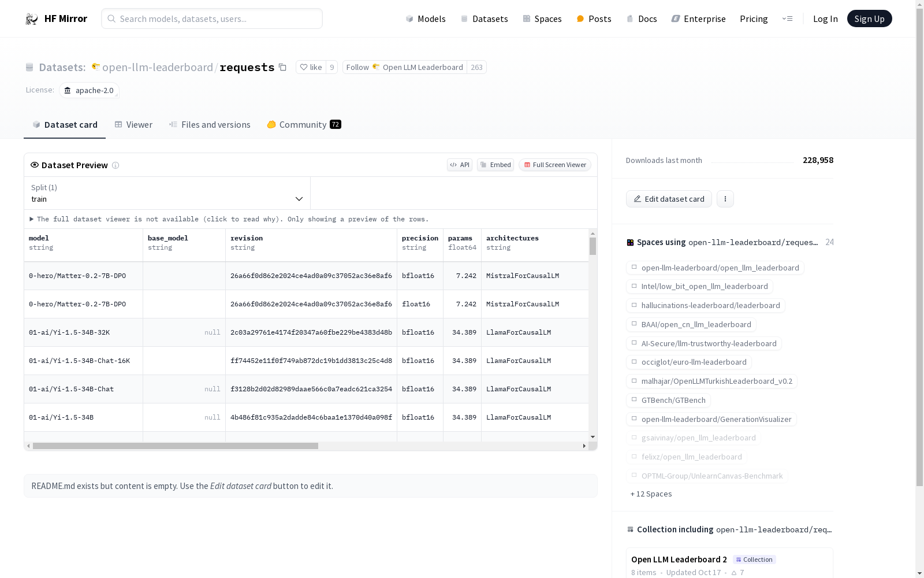Click the upvote icon on the collection card
The image size is (924, 578).
click(734, 573)
